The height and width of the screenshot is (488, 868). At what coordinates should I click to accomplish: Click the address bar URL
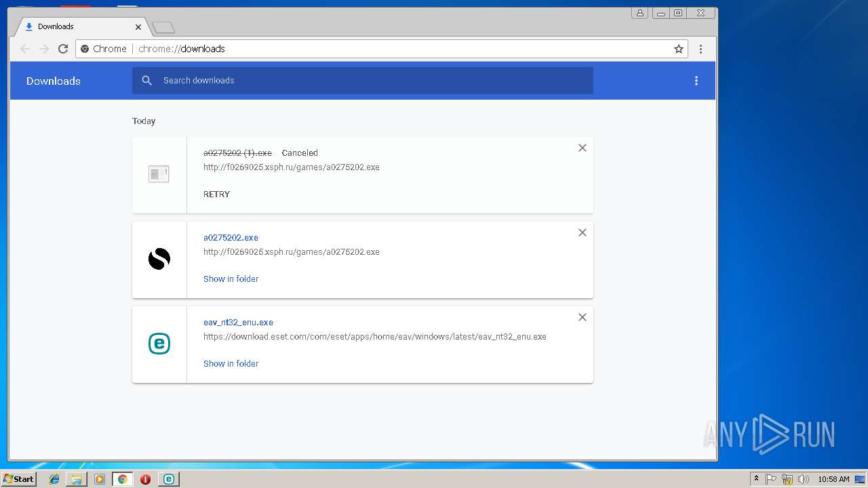pos(182,49)
